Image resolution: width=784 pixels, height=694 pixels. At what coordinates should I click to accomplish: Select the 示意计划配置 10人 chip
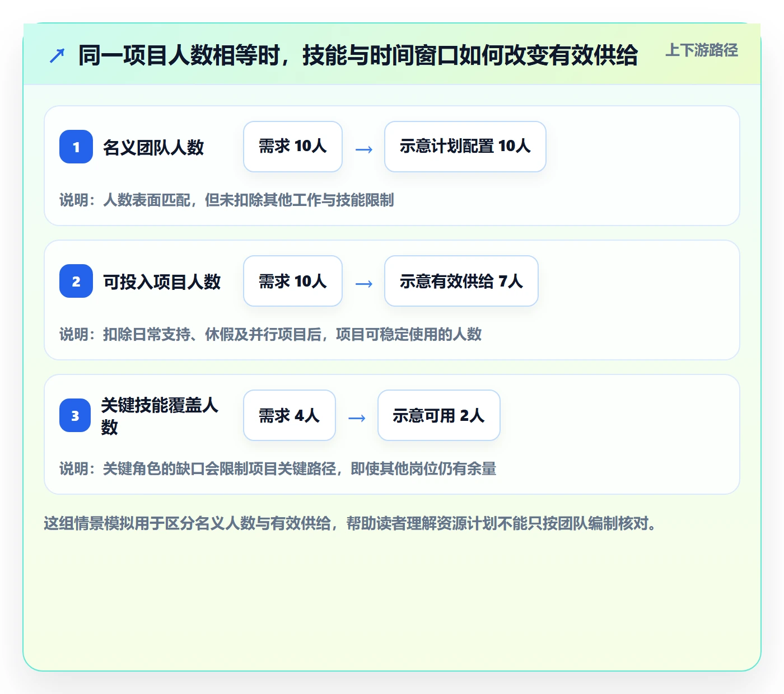point(465,147)
